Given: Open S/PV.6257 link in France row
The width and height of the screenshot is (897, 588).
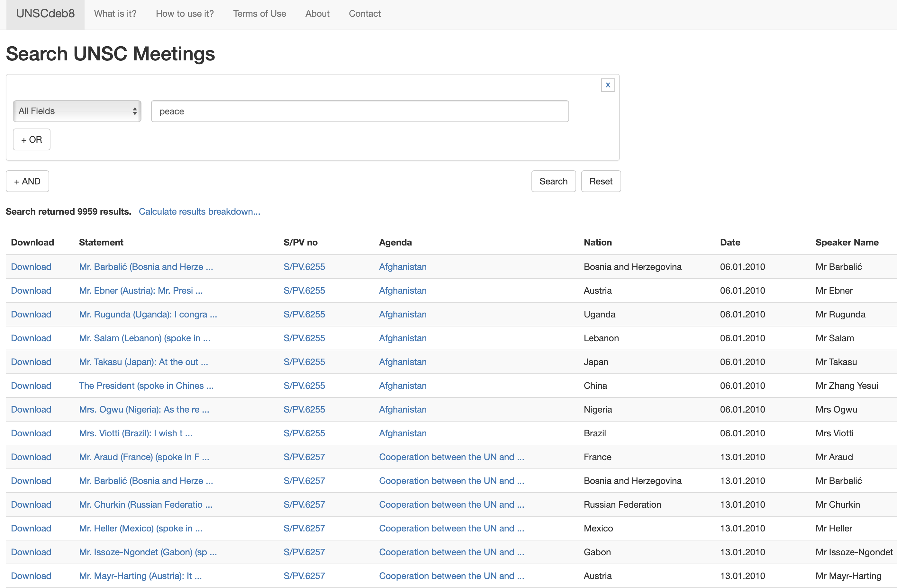Looking at the screenshot, I should click(x=304, y=457).
